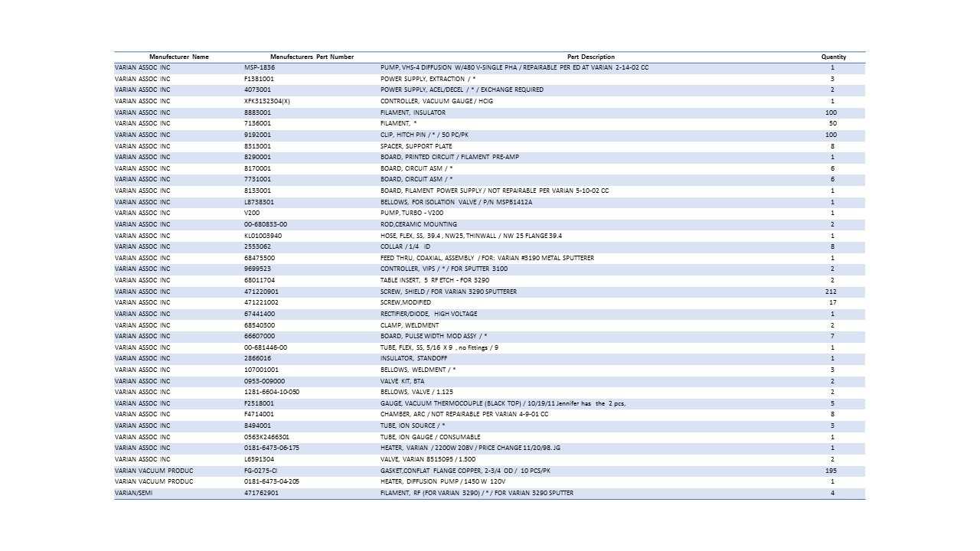Select part number F4714001
Image resolution: width=980 pixels, height=551 pixels.
pyautogui.click(x=259, y=414)
